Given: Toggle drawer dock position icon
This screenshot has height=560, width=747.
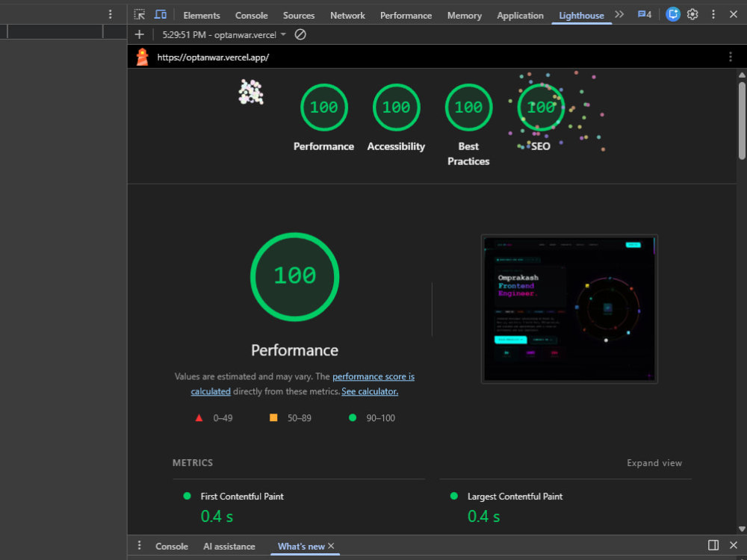Looking at the screenshot, I should coord(713,545).
